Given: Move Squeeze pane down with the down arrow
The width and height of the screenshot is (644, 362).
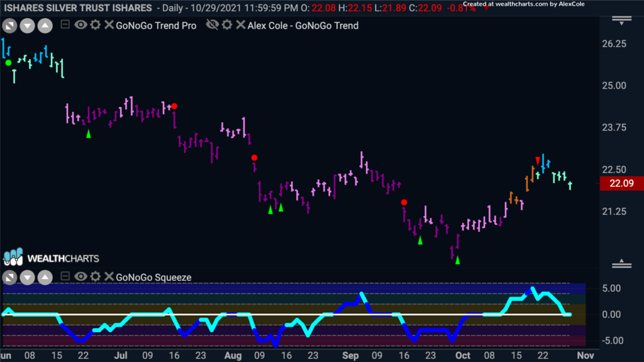Looking at the screenshot, I should coord(27,277).
